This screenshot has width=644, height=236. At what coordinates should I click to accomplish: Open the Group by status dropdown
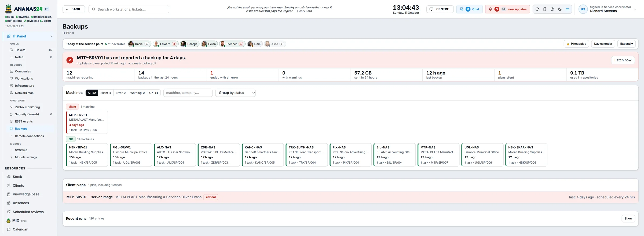pos(235,93)
